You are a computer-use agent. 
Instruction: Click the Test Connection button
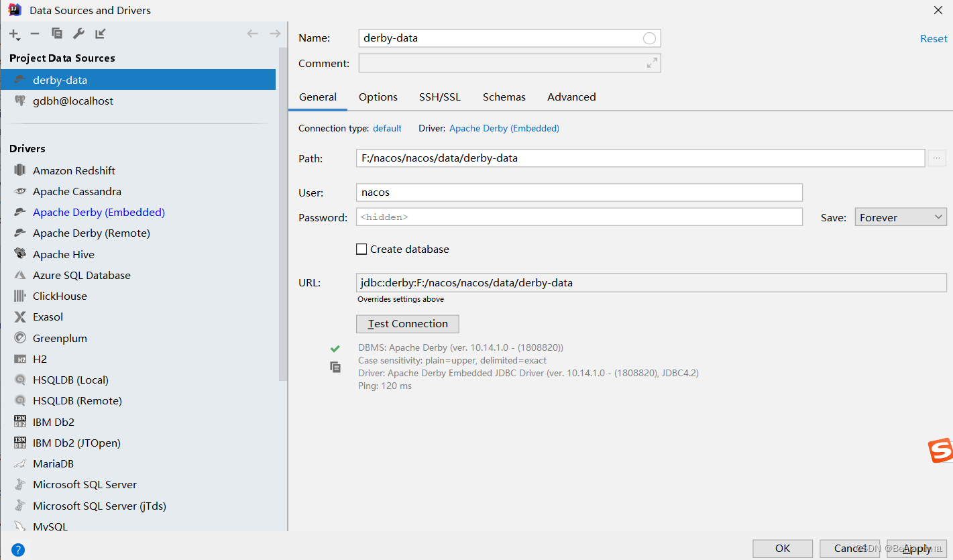pos(408,324)
